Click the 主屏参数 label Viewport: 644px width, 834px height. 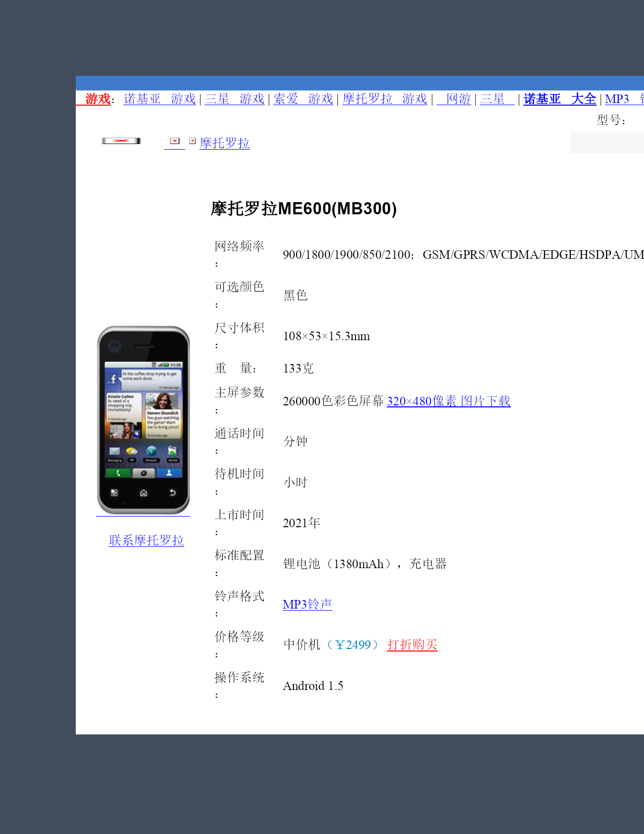click(x=239, y=393)
